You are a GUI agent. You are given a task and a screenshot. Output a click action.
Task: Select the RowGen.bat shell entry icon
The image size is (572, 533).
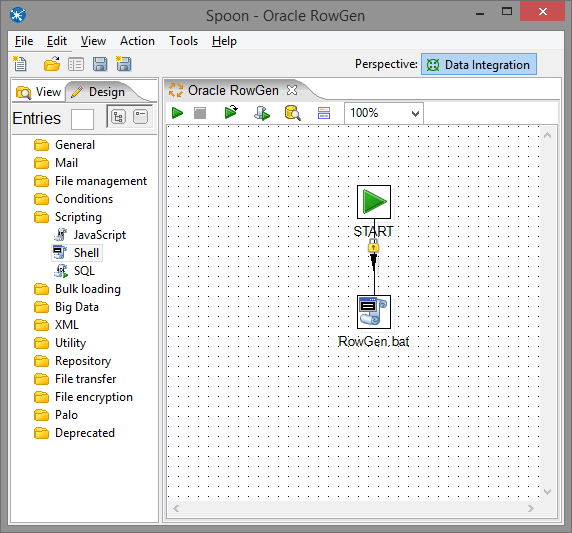(x=374, y=312)
